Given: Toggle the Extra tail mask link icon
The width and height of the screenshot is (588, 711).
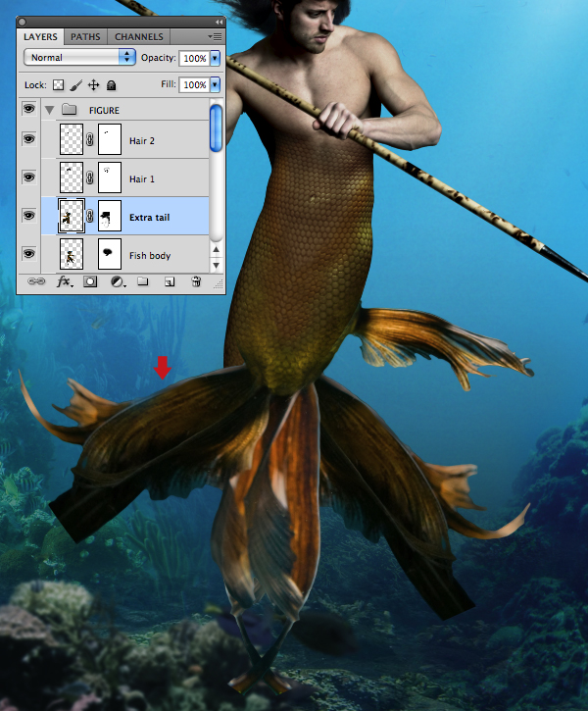Looking at the screenshot, I should [x=90, y=217].
